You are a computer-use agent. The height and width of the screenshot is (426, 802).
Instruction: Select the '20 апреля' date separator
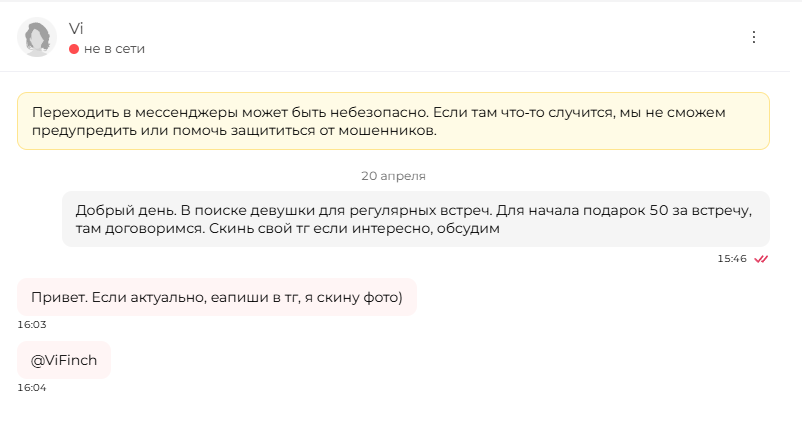393,176
